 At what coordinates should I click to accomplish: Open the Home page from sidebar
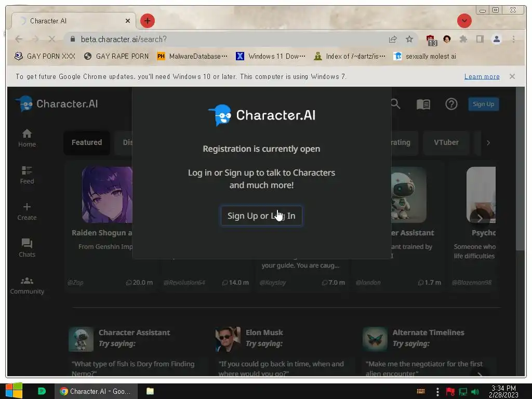[x=27, y=138]
